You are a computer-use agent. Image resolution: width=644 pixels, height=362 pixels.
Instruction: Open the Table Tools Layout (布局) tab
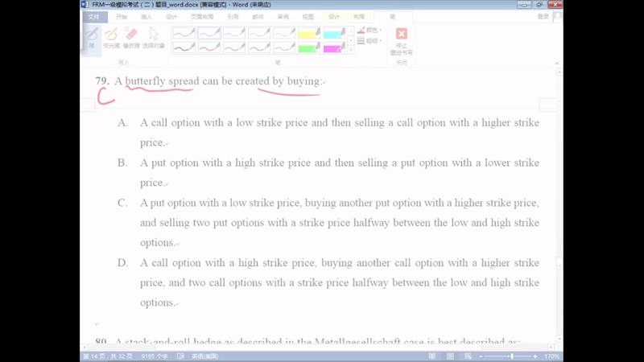(x=359, y=16)
